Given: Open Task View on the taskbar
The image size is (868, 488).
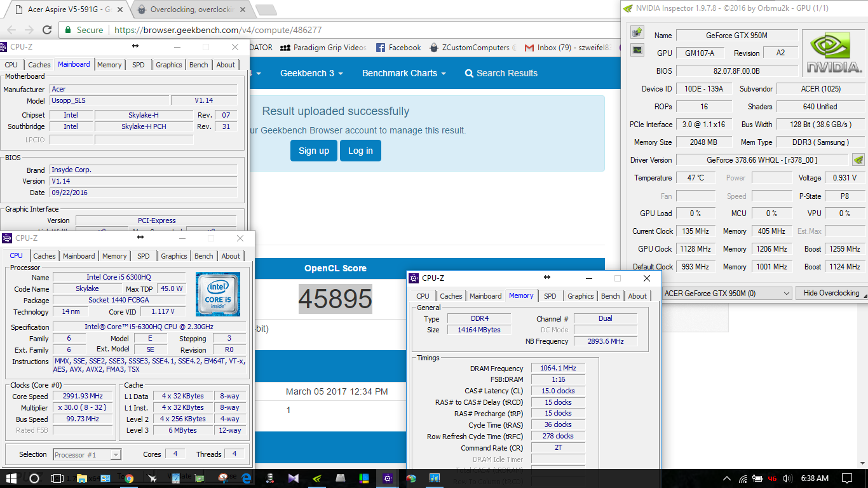Looking at the screenshot, I should (x=57, y=478).
